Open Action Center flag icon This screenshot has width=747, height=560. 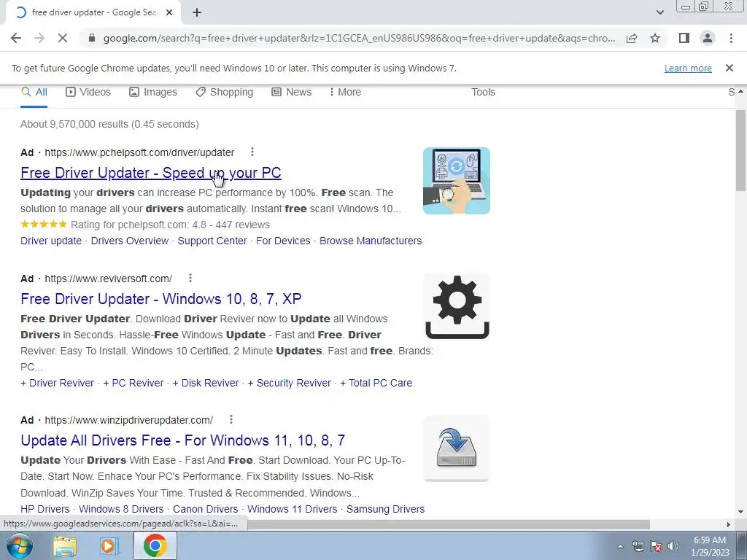pos(656,546)
